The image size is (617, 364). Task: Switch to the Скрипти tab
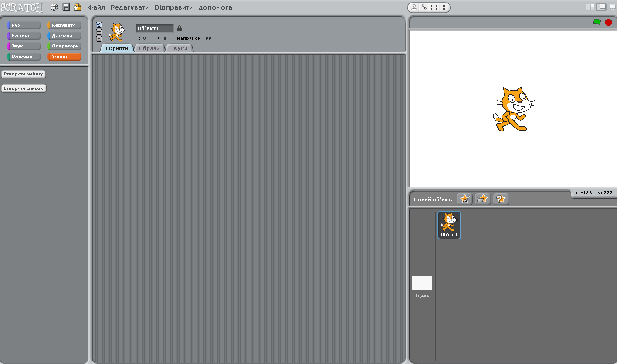117,48
